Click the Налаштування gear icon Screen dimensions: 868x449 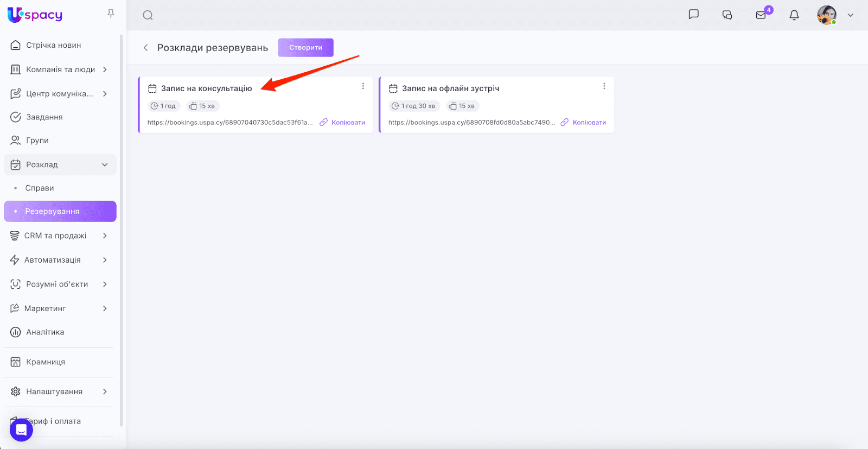point(16,391)
